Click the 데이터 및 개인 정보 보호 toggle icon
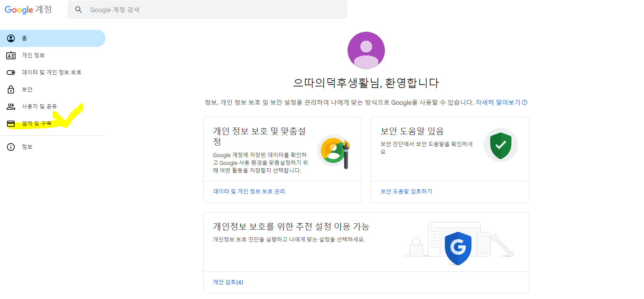Viewport: 644px width, 299px height. point(11,73)
